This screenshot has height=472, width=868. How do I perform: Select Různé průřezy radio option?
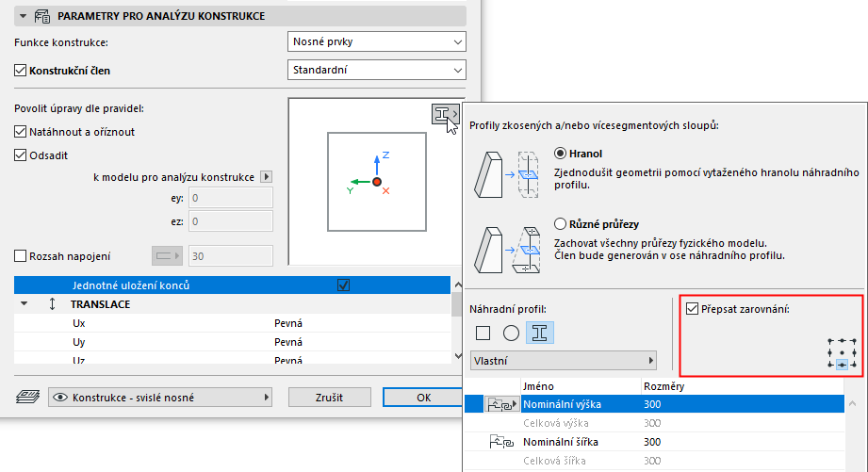[561, 224]
